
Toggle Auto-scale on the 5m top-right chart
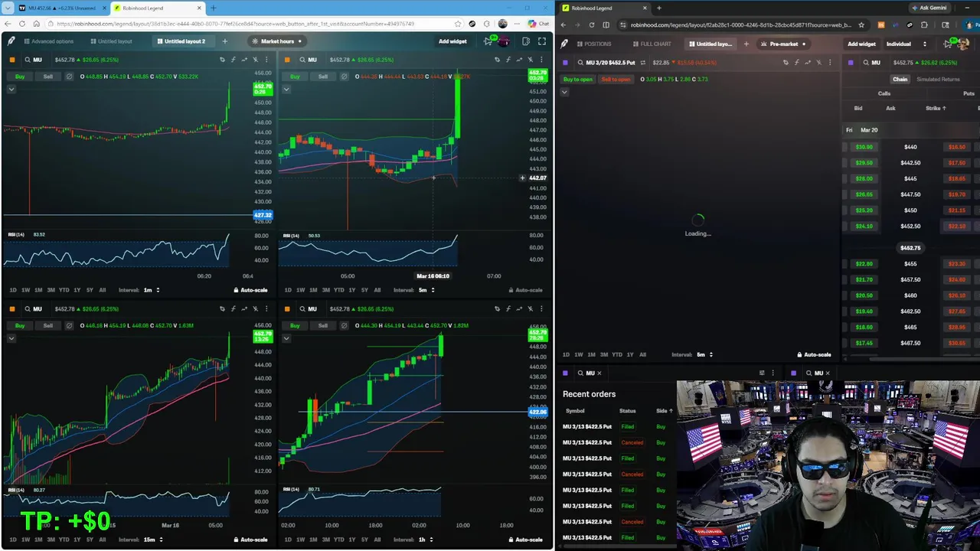(x=525, y=290)
